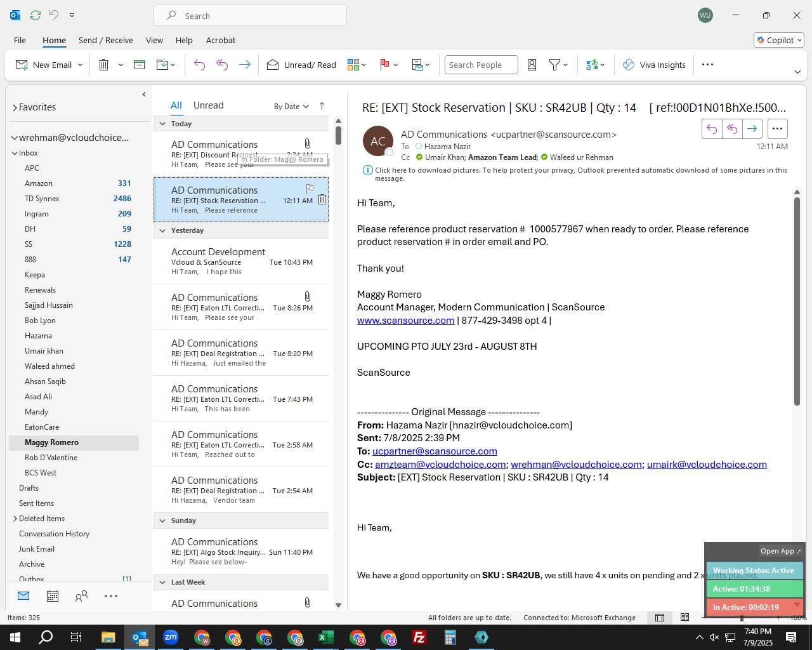Click the Forward arrow in ribbon
812x650 pixels.
[x=244, y=65]
